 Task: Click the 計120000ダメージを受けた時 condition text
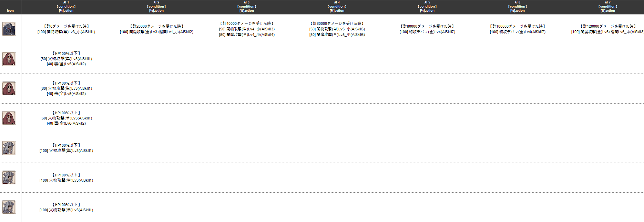click(608, 26)
